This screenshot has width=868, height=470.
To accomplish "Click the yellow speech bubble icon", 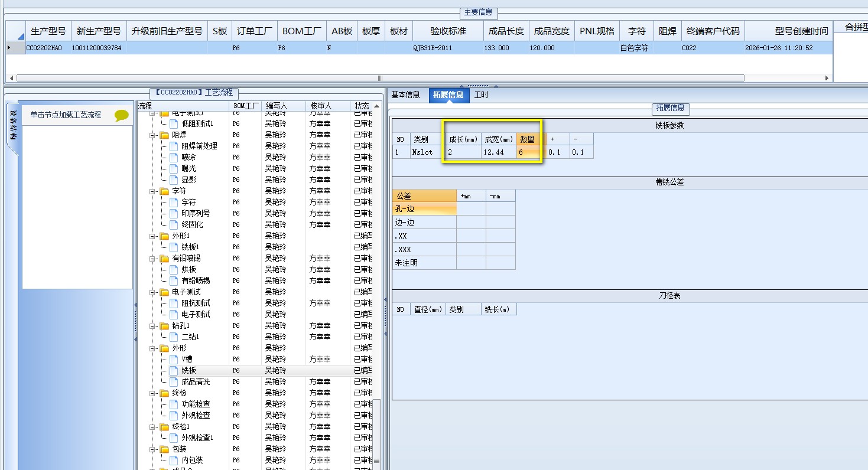I will click(121, 115).
